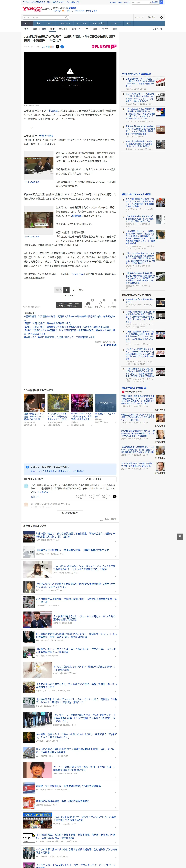Open the オードリー若林正恭が告白 article
Viewport: 186px width, 868px height.
[84, 768]
